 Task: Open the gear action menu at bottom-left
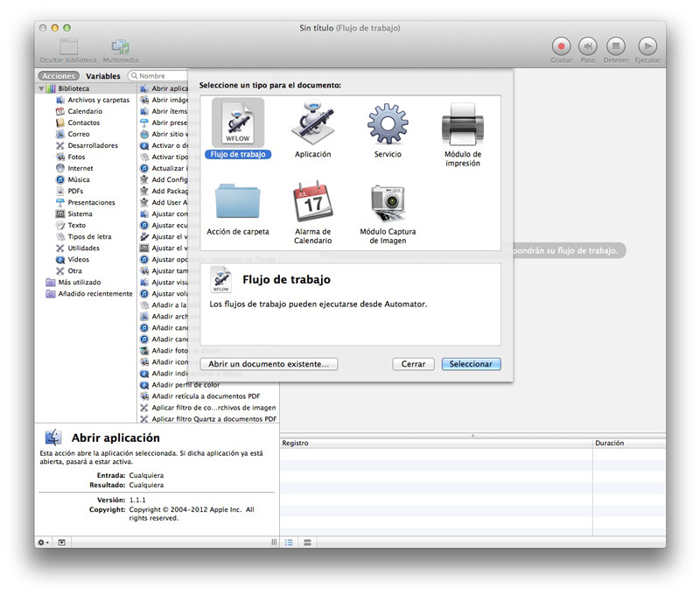point(43,542)
